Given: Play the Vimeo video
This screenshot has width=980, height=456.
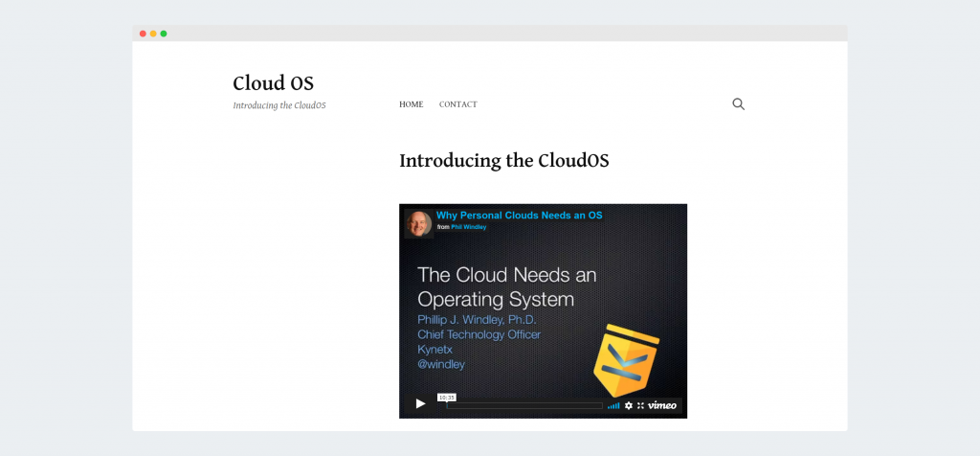Looking at the screenshot, I should pos(421,404).
